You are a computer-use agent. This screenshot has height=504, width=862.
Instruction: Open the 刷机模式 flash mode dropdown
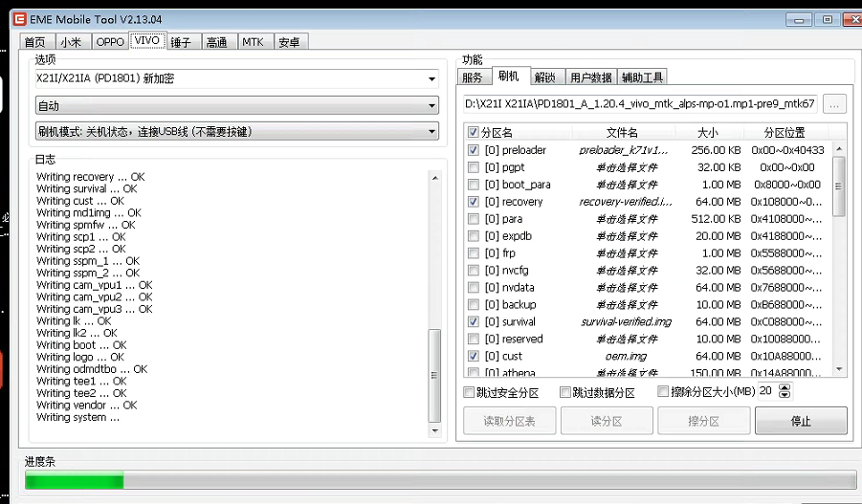[x=235, y=132]
